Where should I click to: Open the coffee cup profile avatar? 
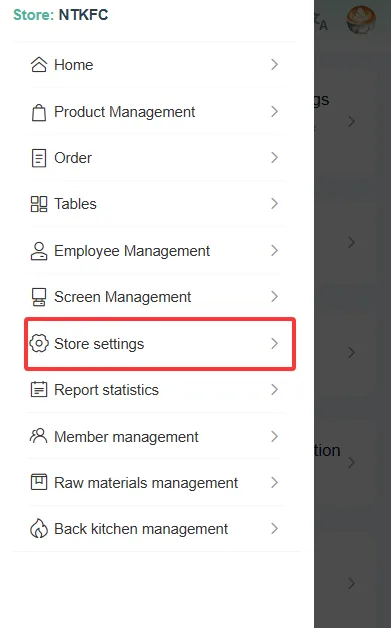361,19
